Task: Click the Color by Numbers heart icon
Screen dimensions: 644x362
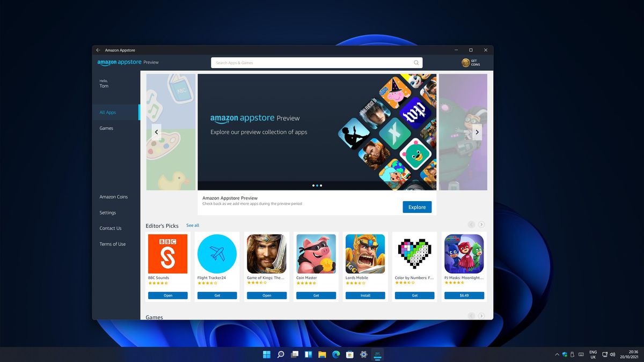Action: point(414,254)
